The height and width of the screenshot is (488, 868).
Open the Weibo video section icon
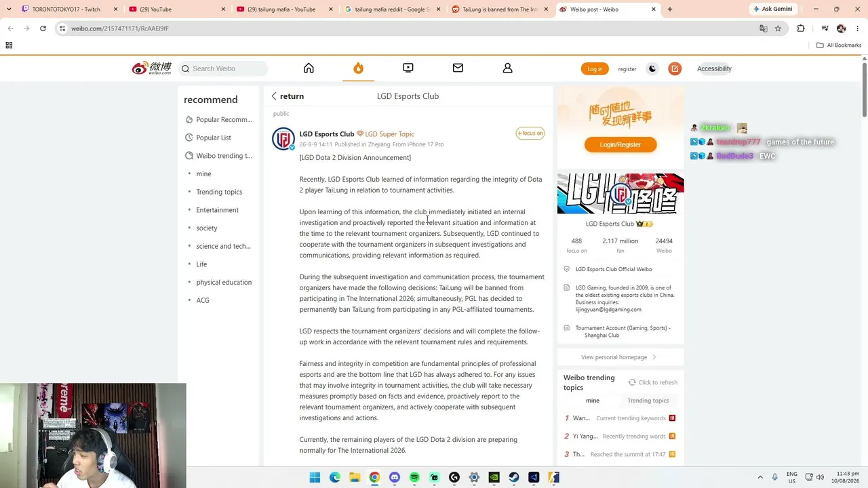click(x=408, y=68)
